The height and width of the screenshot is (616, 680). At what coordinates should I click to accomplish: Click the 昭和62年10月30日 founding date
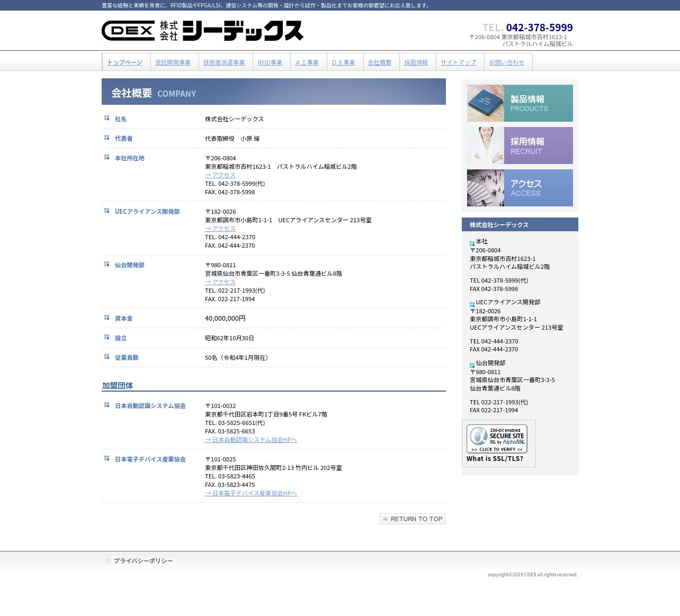click(229, 338)
